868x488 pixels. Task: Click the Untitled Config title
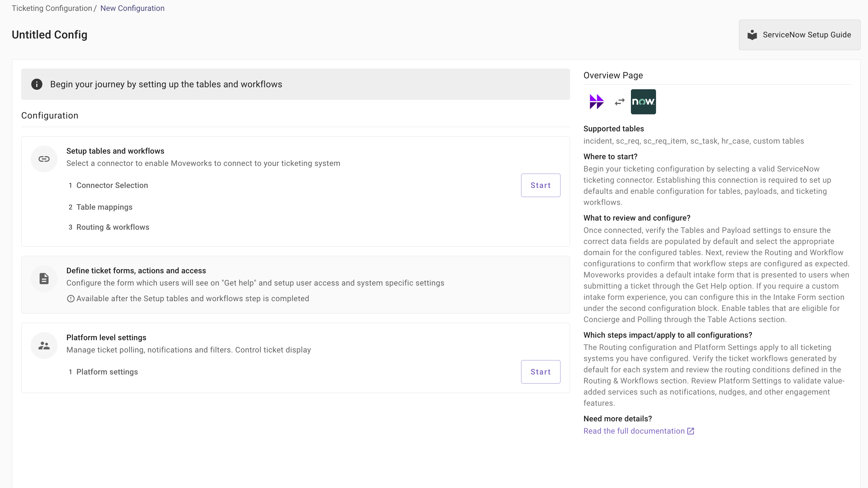(50, 35)
